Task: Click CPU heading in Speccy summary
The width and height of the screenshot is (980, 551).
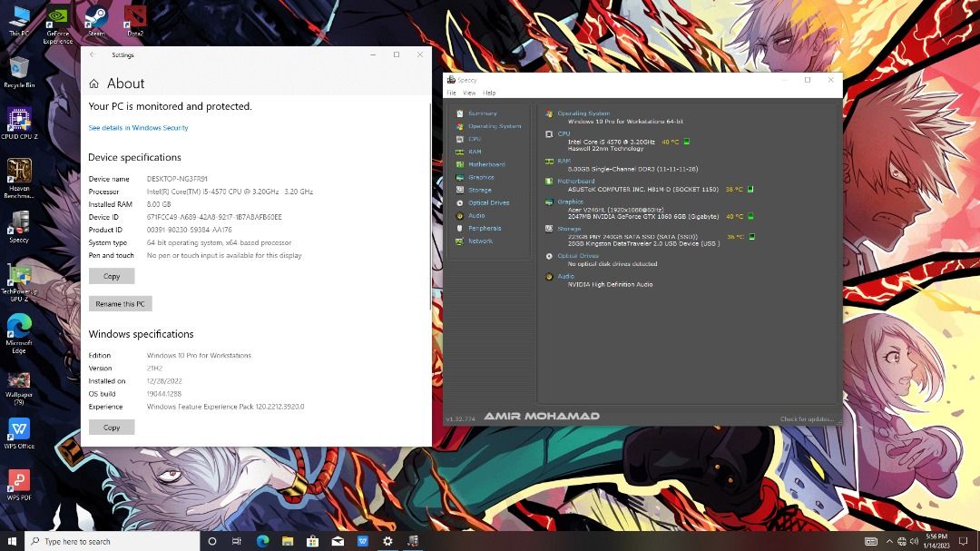Action: click(x=563, y=133)
